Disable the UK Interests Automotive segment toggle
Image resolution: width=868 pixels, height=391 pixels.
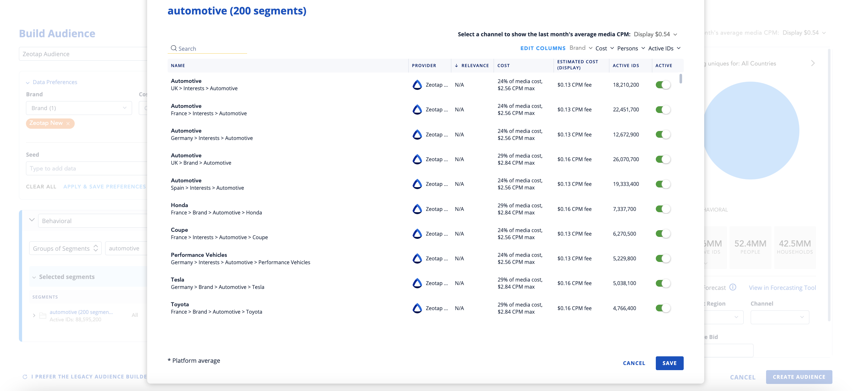(663, 85)
